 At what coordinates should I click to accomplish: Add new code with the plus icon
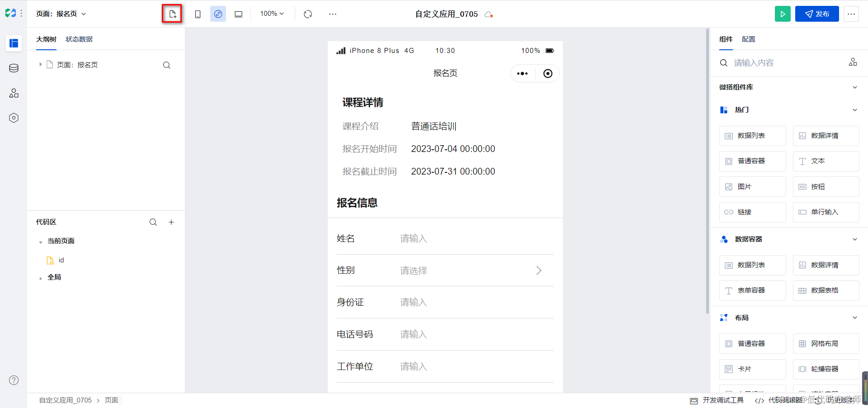pos(171,222)
